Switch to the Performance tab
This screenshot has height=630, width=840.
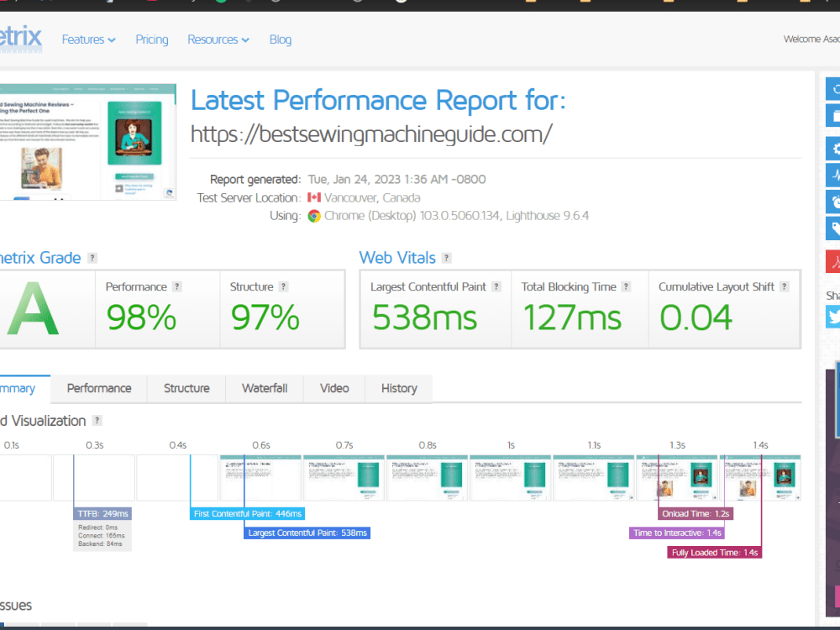(x=99, y=388)
